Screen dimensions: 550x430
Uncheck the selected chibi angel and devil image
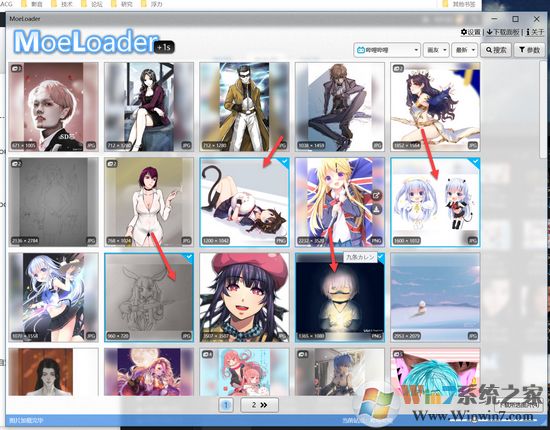point(475,162)
